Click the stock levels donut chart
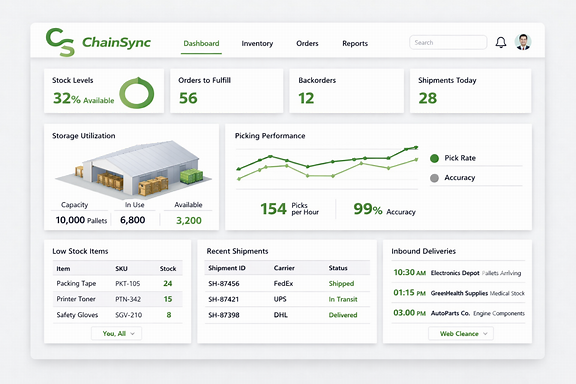The height and width of the screenshot is (384, 576). (x=137, y=93)
